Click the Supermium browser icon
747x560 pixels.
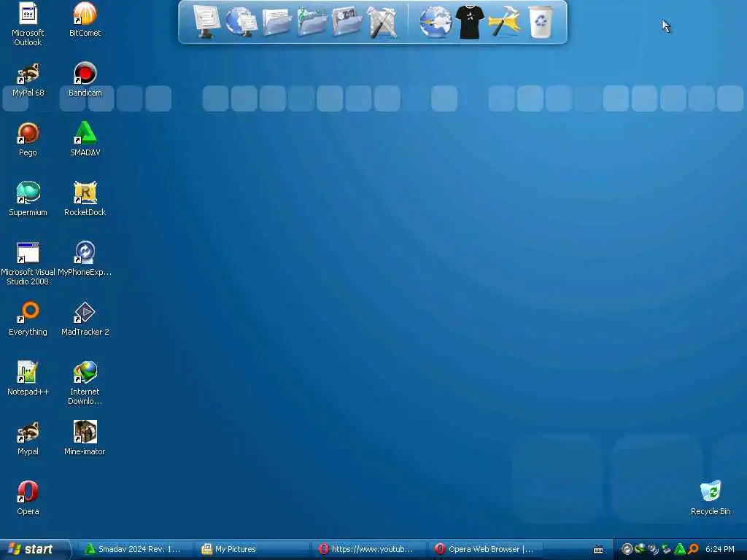(28, 199)
